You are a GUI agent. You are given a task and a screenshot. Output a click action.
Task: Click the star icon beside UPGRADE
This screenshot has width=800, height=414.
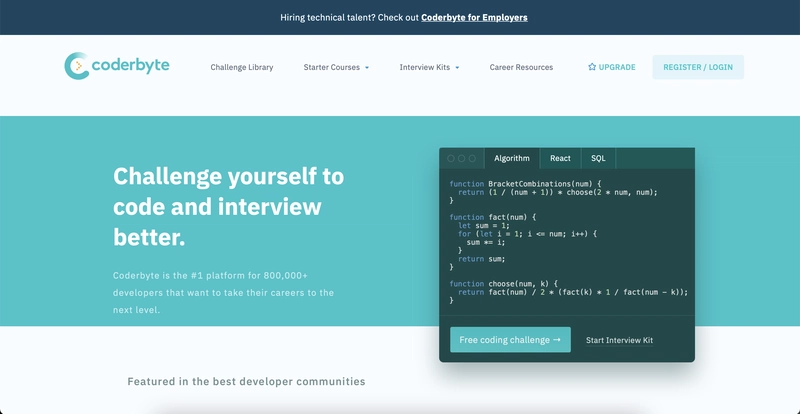(x=592, y=67)
